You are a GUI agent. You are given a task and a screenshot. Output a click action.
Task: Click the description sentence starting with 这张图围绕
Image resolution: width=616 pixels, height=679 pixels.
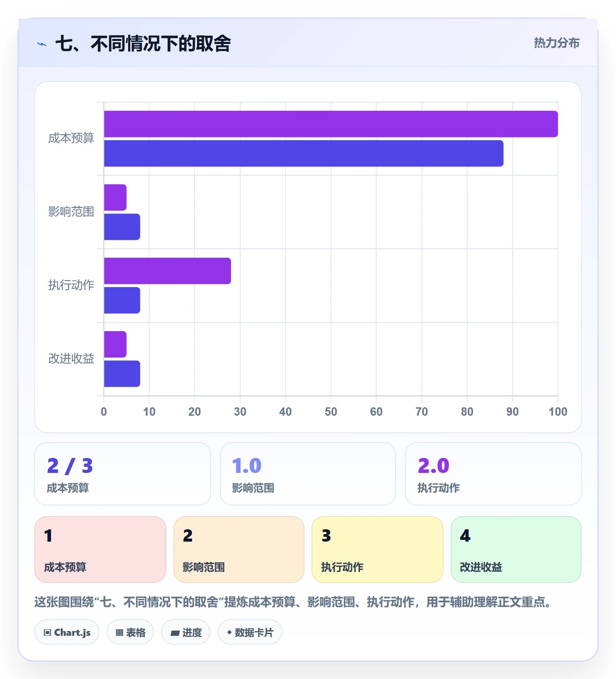click(x=293, y=602)
